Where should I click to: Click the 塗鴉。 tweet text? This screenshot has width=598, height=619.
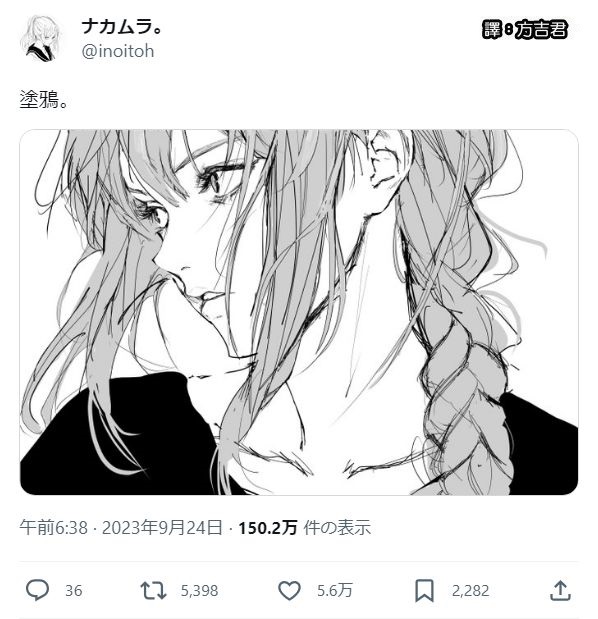(x=43, y=99)
